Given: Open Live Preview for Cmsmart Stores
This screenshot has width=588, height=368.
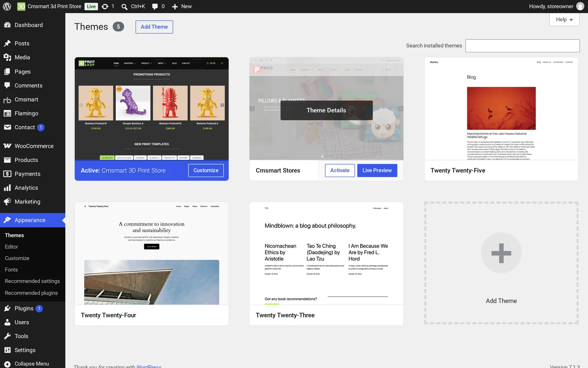Looking at the screenshot, I should click(377, 170).
